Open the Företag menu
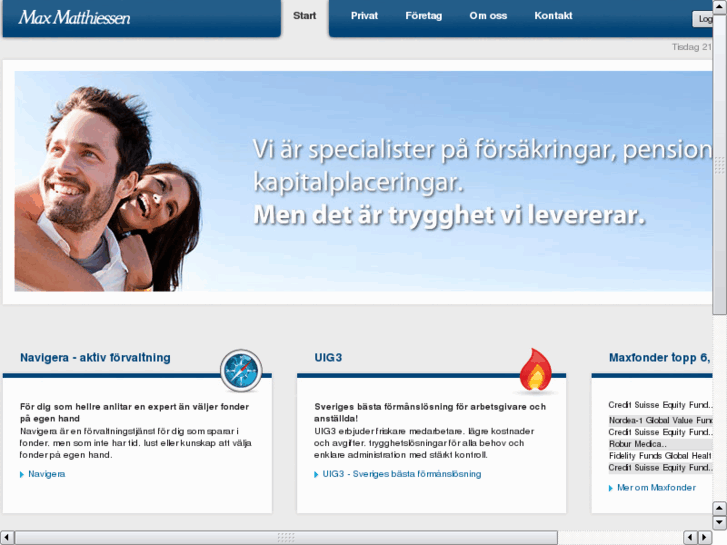This screenshot has height=545, width=727. pyautogui.click(x=424, y=16)
